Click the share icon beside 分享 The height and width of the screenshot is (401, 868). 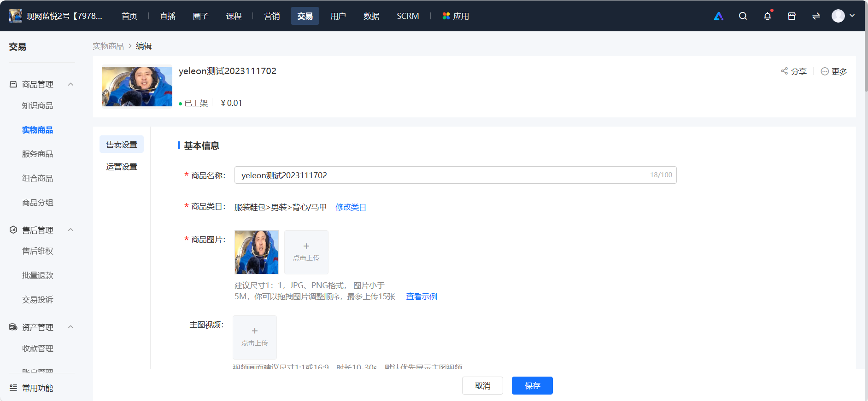[784, 71]
